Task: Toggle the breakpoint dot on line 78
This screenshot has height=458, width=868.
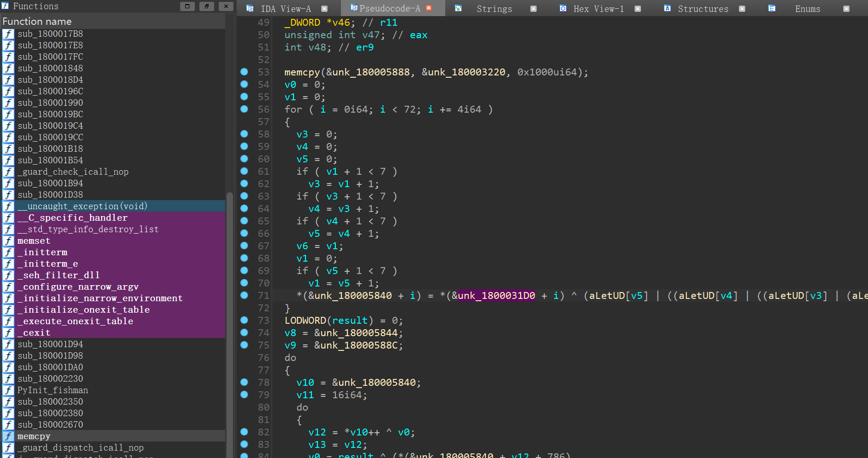Action: pyautogui.click(x=244, y=382)
